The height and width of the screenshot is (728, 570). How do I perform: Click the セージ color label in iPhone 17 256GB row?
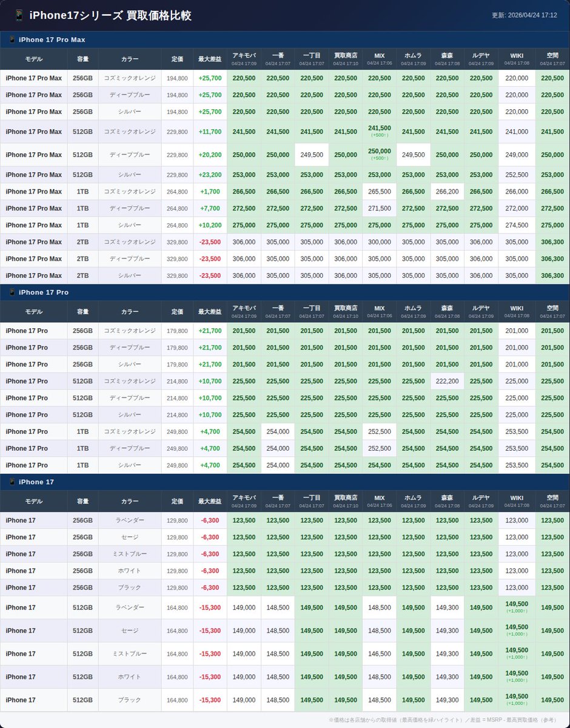coord(130,538)
